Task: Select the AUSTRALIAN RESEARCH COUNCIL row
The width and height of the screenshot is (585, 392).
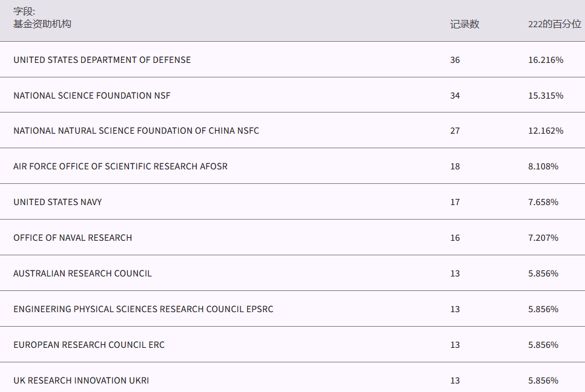Action: 82,273
